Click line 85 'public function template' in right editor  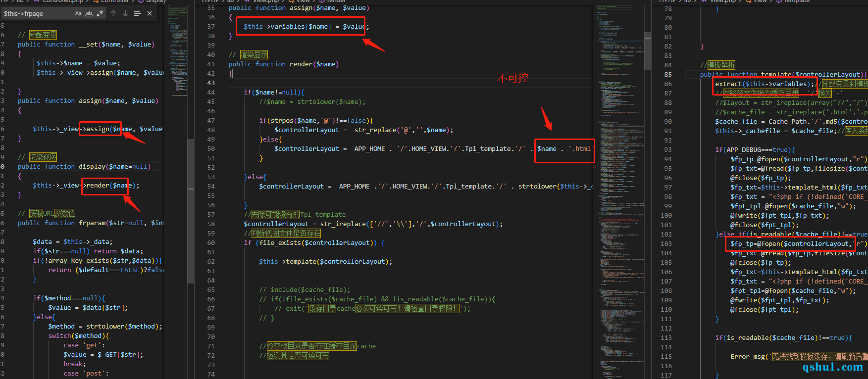tap(784, 74)
